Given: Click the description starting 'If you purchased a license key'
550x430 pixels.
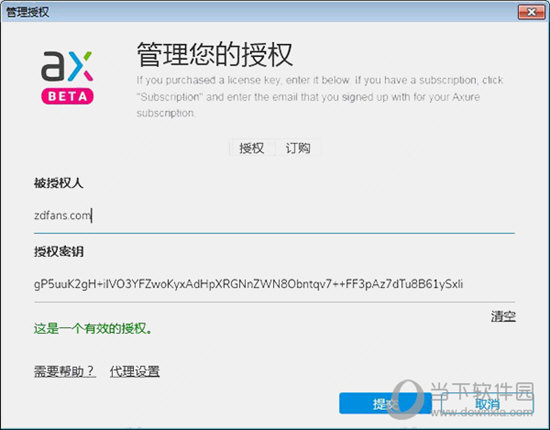Looking at the screenshot, I should point(320,96).
